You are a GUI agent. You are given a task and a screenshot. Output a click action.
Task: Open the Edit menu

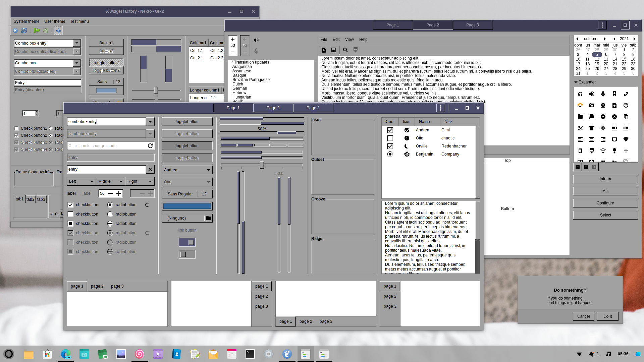pos(336,40)
